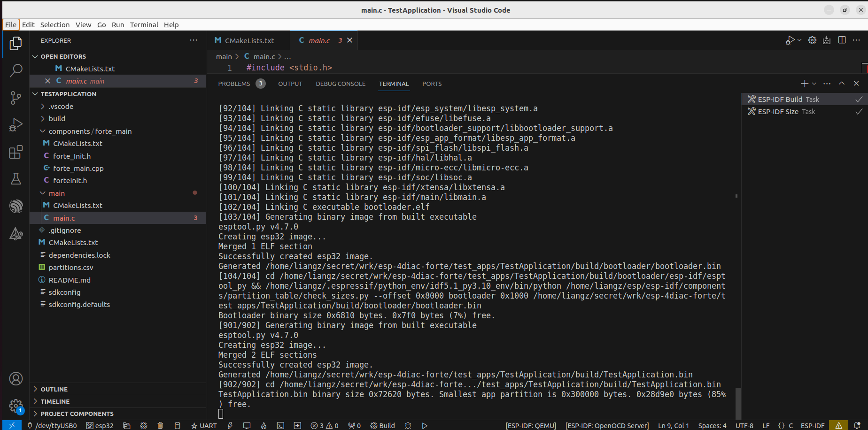Image resolution: width=868 pixels, height=430 pixels.
Task: Select the /dev/ttyUSB0 serial port
Action: (x=52, y=425)
